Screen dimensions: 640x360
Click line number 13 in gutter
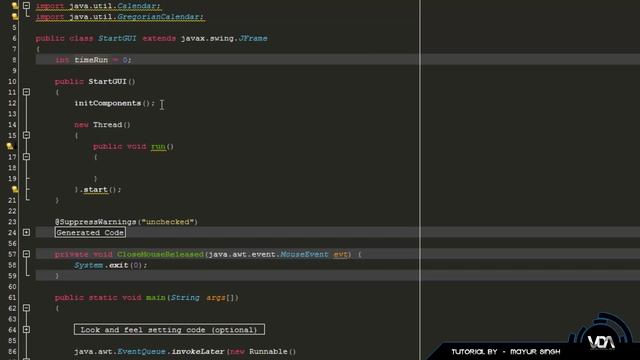tap(12, 114)
